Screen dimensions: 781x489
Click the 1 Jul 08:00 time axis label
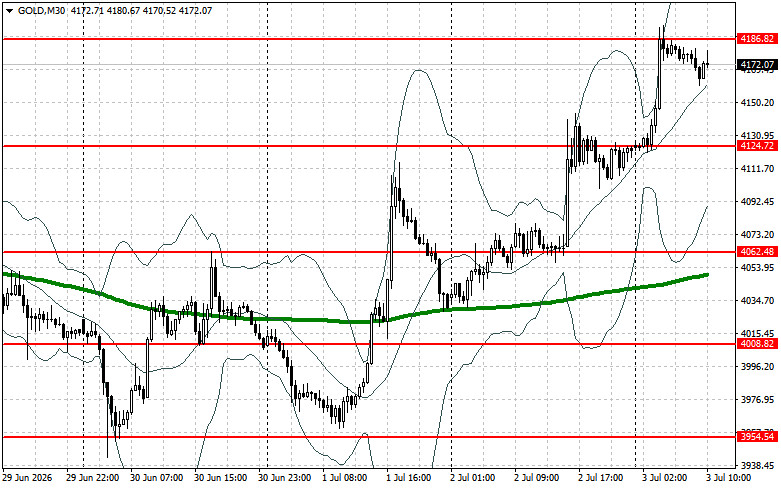(x=345, y=478)
